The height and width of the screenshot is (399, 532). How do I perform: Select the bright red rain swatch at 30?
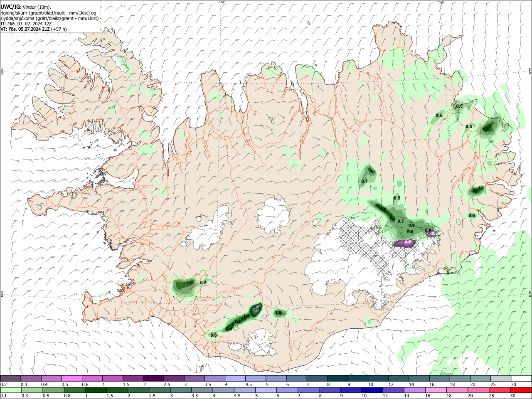(x=521, y=390)
